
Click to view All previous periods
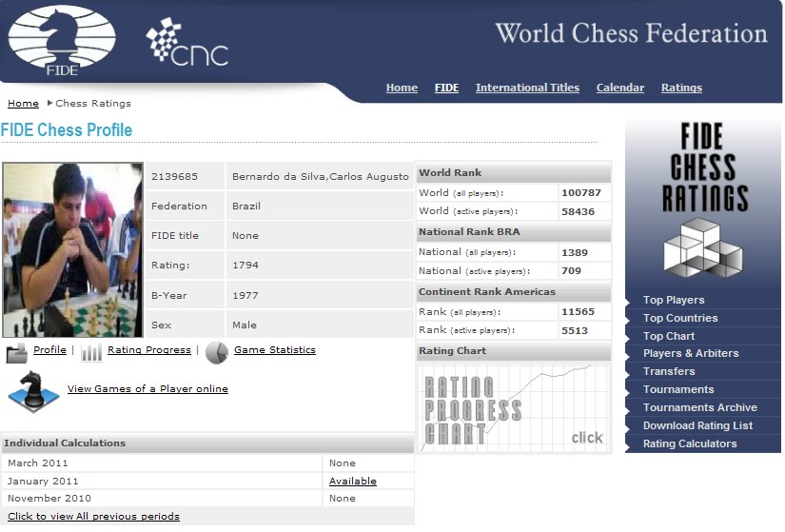point(93,516)
